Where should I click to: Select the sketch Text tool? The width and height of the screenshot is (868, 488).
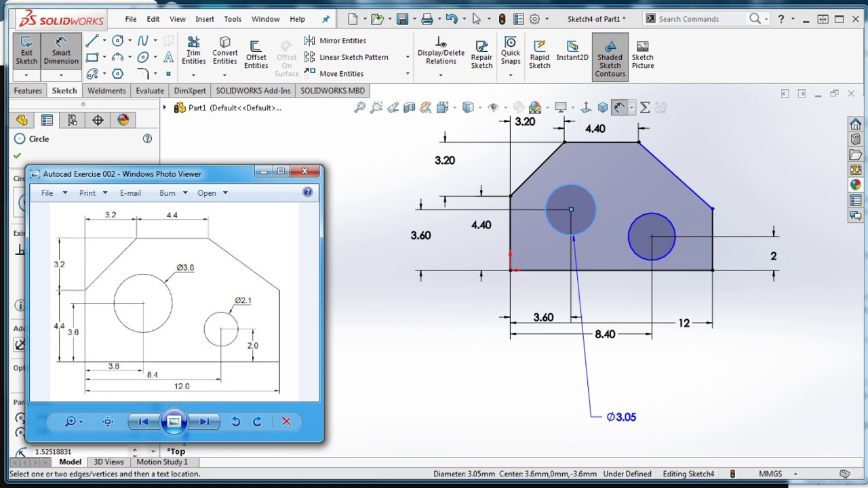pyautogui.click(x=168, y=58)
